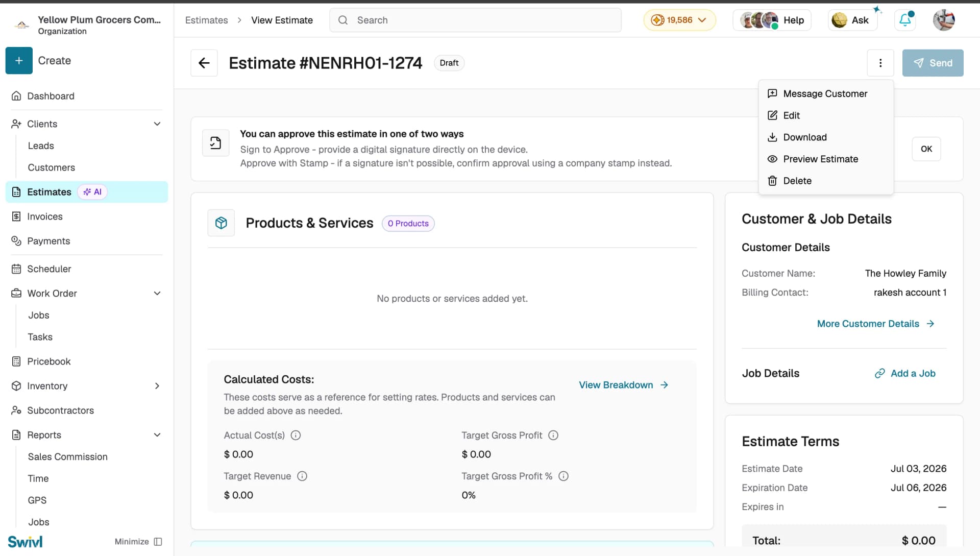Screen dimensions: 980x556
Task: Click the Estimates AI badge
Action: (x=92, y=192)
